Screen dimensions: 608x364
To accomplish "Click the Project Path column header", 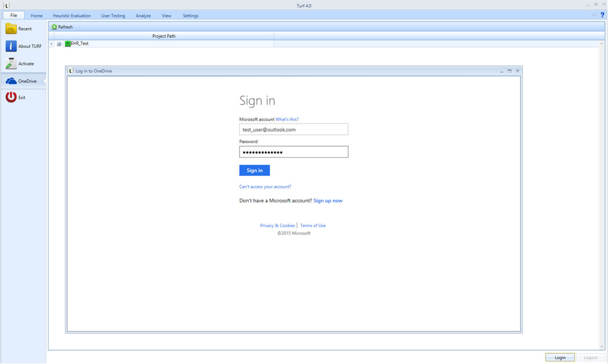I will pos(163,36).
